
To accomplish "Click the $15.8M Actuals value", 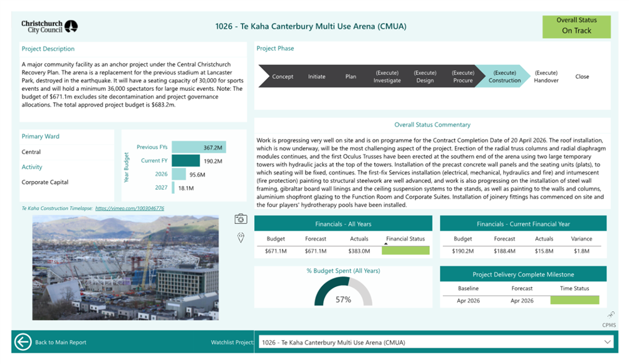I will tap(544, 251).
